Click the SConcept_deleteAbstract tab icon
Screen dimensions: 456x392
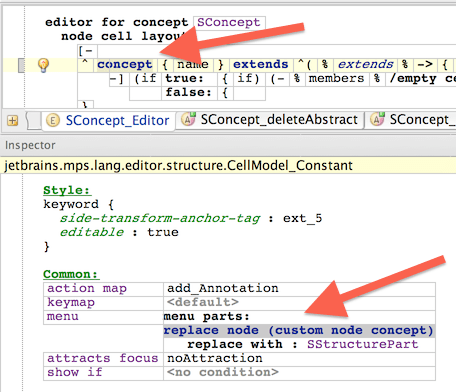pos(189,119)
